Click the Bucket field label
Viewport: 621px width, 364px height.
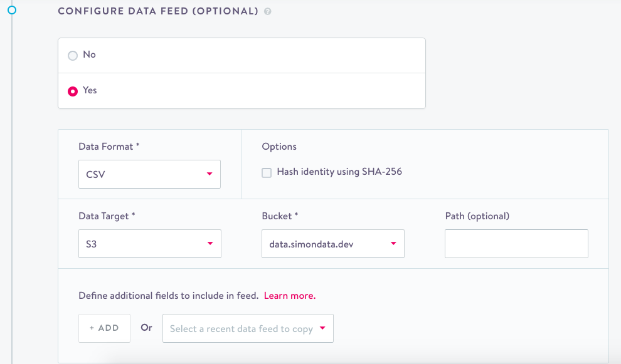[279, 216]
